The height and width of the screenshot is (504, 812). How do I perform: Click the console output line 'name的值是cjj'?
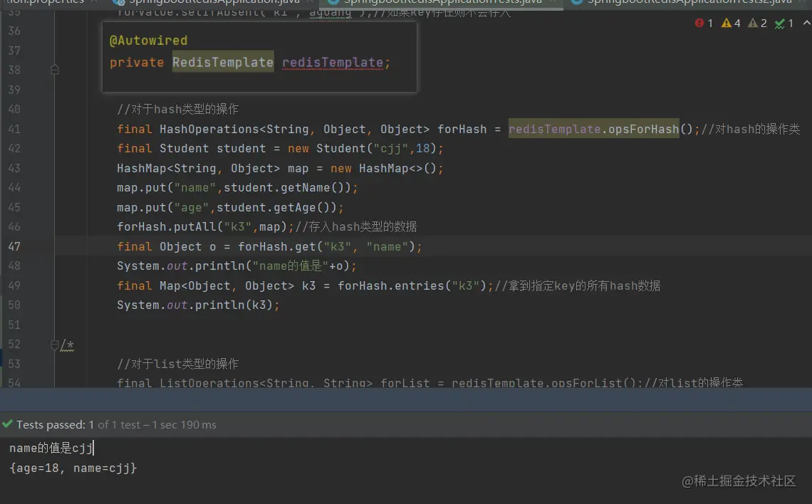51,448
